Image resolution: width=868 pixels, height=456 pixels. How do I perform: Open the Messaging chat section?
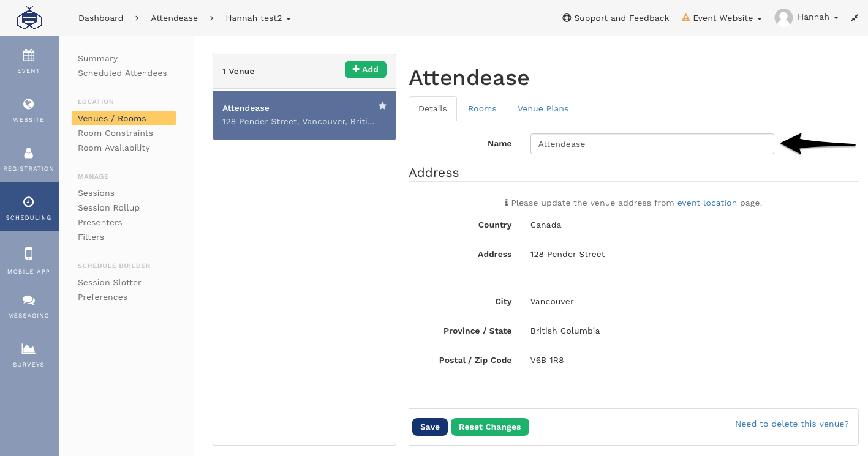pyautogui.click(x=29, y=306)
